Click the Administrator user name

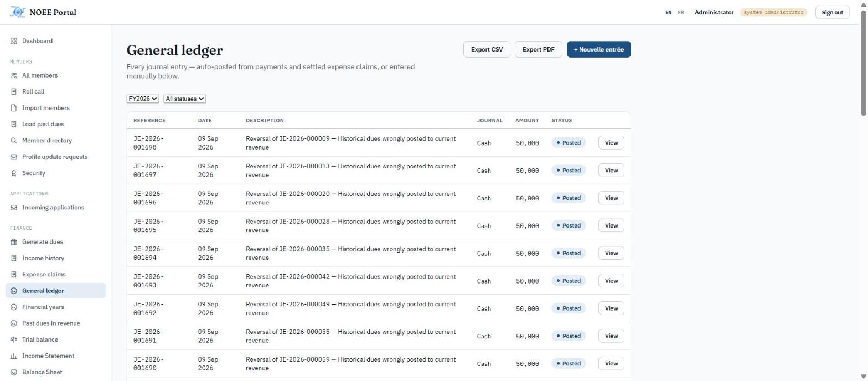[x=714, y=12]
